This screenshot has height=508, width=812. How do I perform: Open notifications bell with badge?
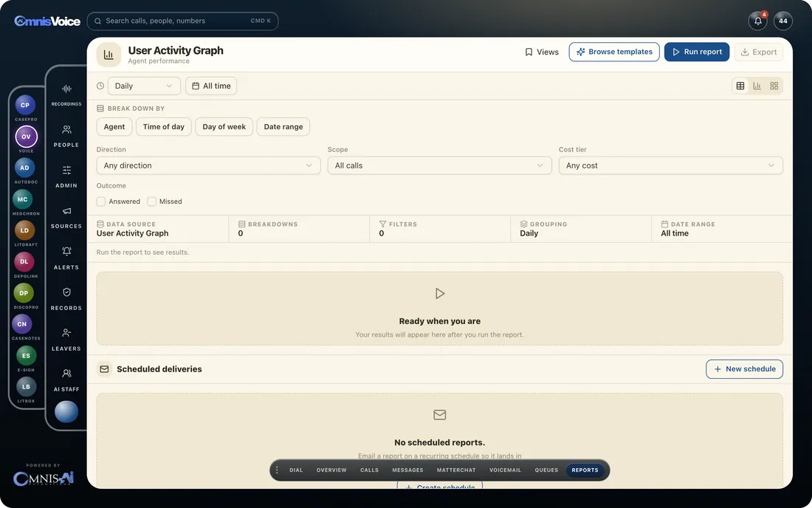757,21
